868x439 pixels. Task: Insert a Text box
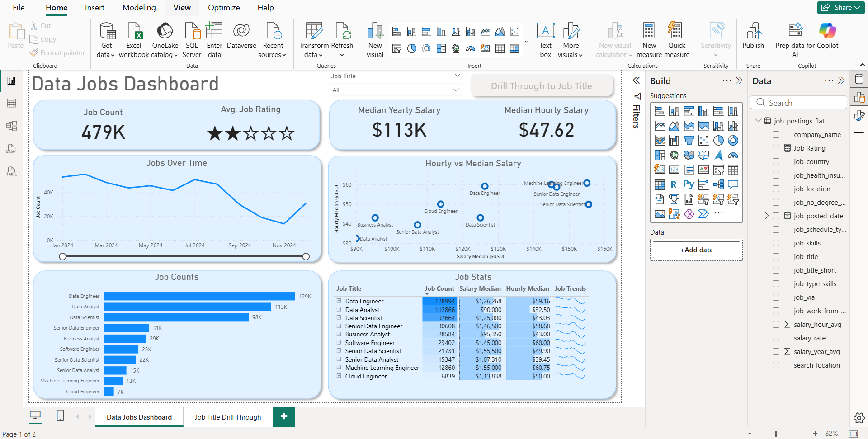(545, 40)
